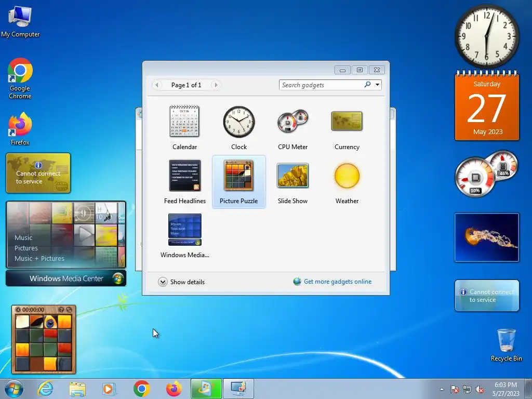Select the Clock gadget in the gallery

pyautogui.click(x=239, y=128)
